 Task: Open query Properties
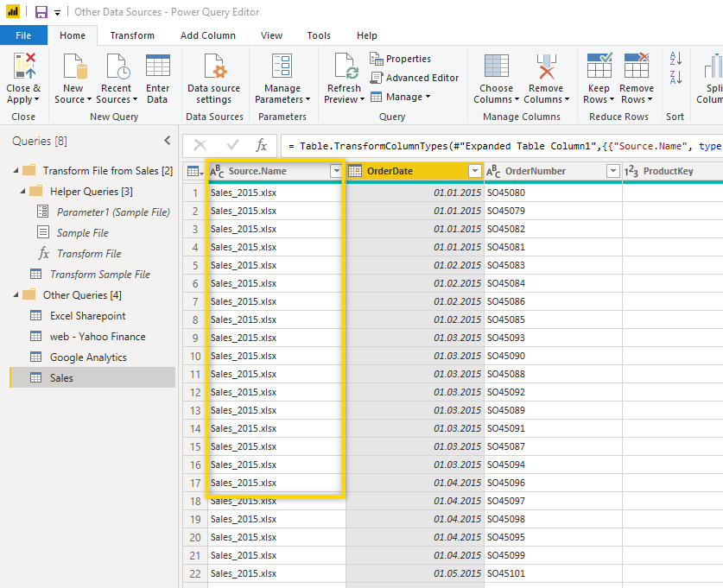(400, 59)
